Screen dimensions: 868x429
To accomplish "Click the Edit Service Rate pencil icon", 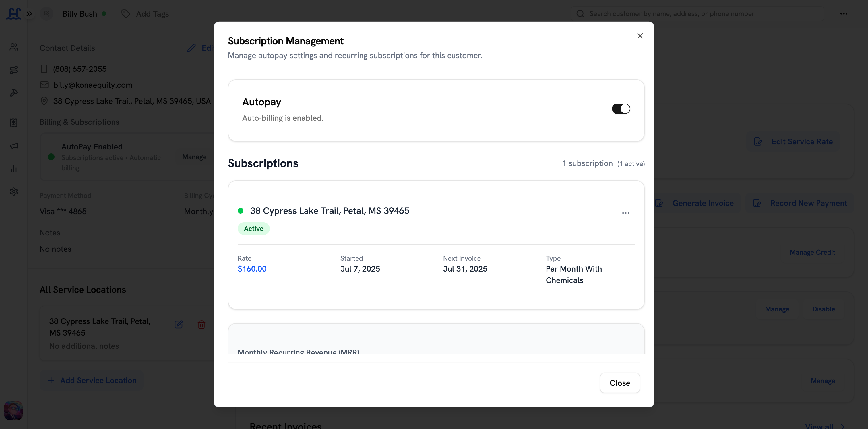I will 758,141.
